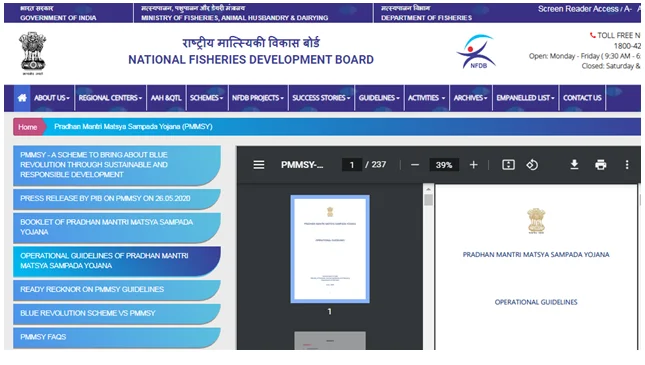Image resolution: width=645 pixels, height=365 pixels.
Task: Print the PDF document
Action: pyautogui.click(x=601, y=165)
